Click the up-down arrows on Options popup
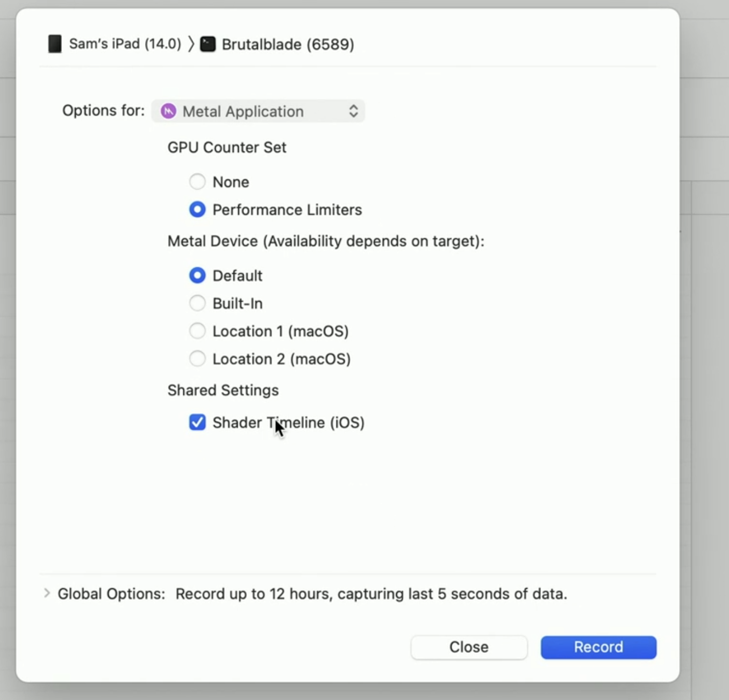Screen dimensions: 729x700 tap(353, 111)
